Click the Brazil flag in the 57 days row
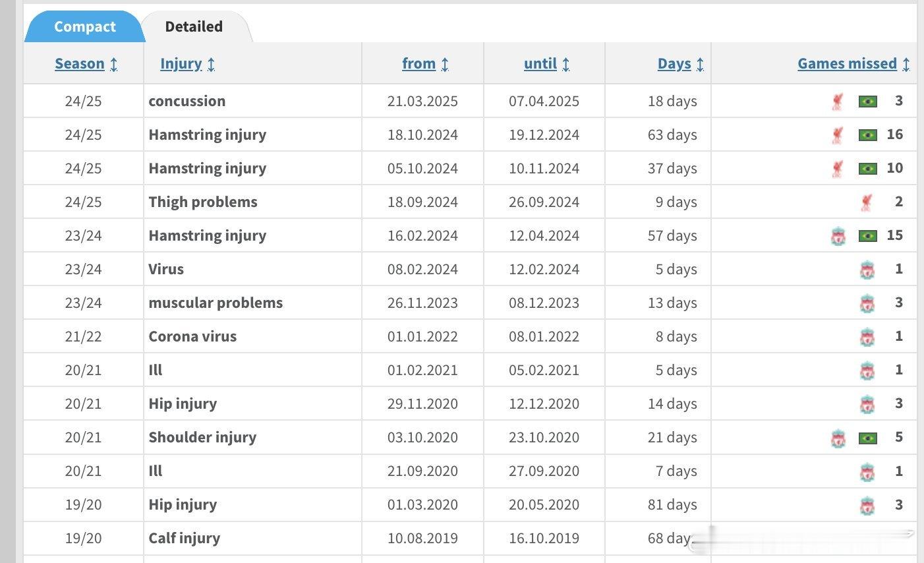The height and width of the screenshot is (563, 924). pos(867,236)
